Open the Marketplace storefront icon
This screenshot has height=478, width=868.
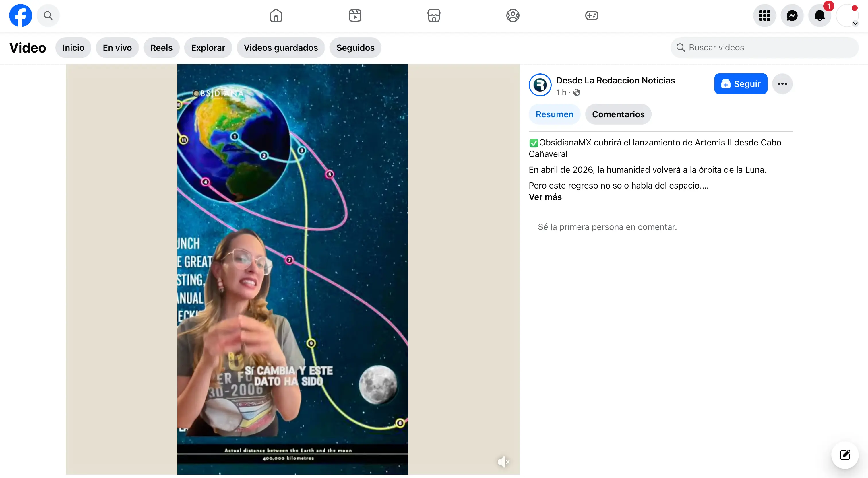pos(434,15)
